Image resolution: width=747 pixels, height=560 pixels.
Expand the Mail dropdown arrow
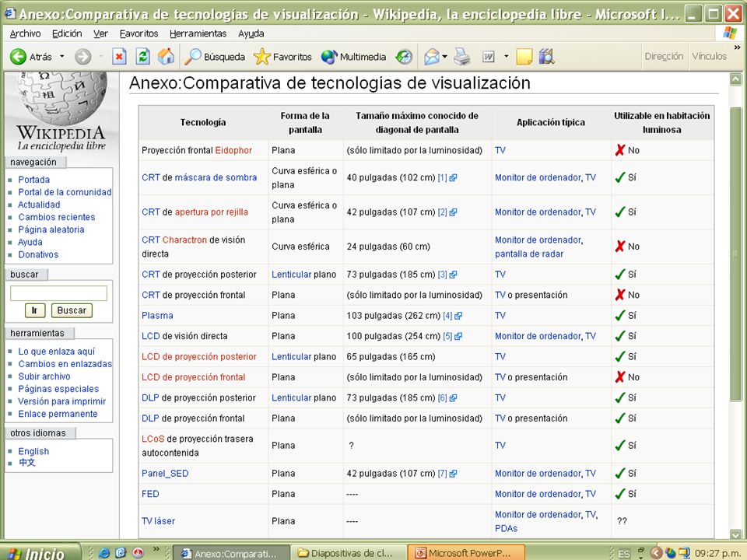pos(444,56)
